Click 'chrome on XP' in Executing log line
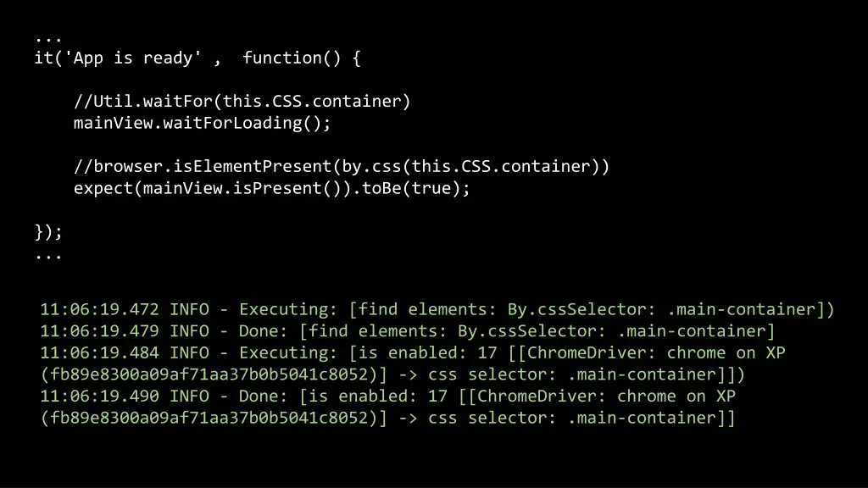Screen dimensions: 868x488 (726, 352)
